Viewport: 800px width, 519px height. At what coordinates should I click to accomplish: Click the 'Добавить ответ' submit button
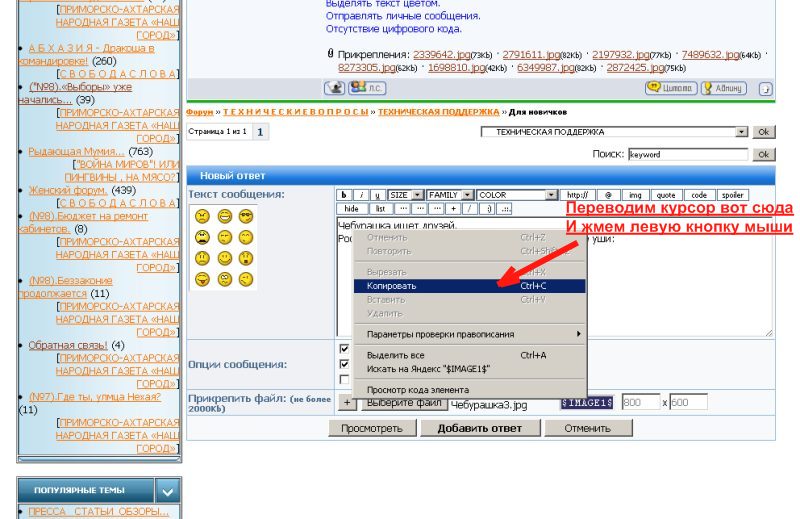pyautogui.click(x=480, y=428)
